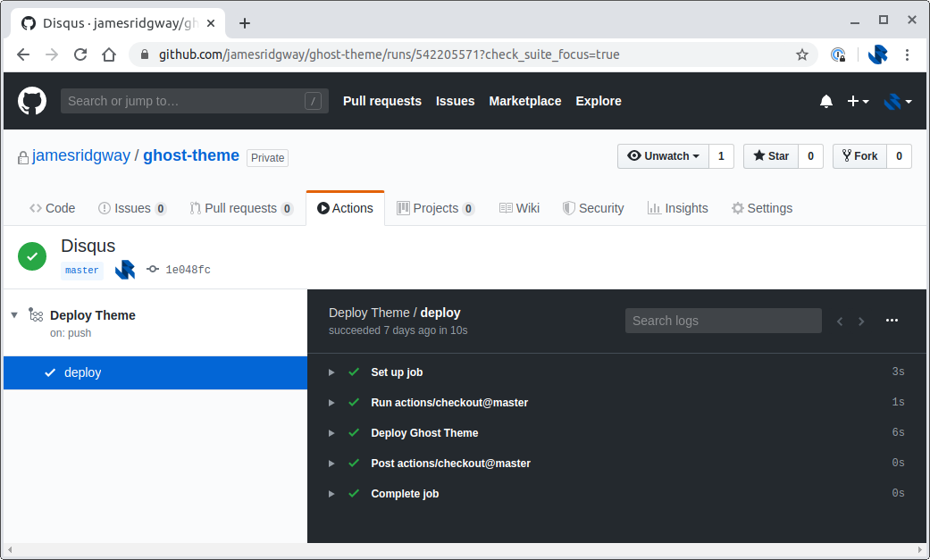This screenshot has height=560, width=930.
Task: Expand the Complete job step
Action: click(x=331, y=494)
